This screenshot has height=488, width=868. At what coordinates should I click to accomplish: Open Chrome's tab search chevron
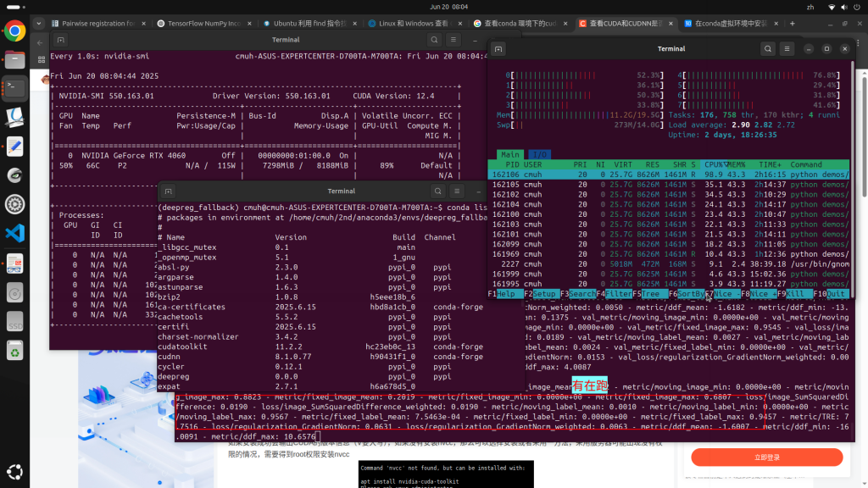coord(39,23)
